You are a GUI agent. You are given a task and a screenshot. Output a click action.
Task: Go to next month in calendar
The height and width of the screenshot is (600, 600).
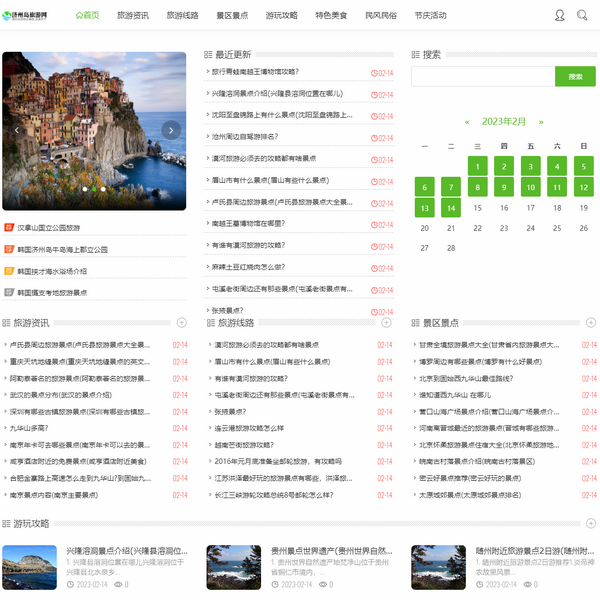coord(541,121)
